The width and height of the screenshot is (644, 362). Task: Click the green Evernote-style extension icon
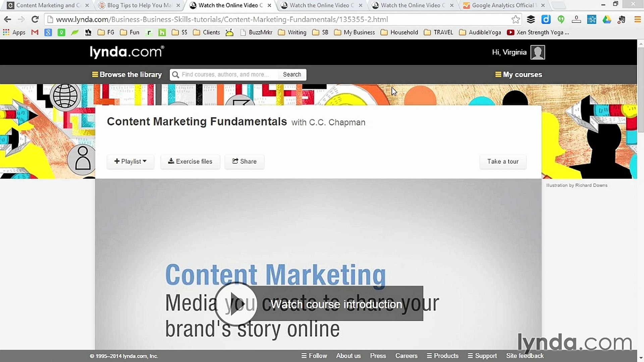tap(561, 19)
